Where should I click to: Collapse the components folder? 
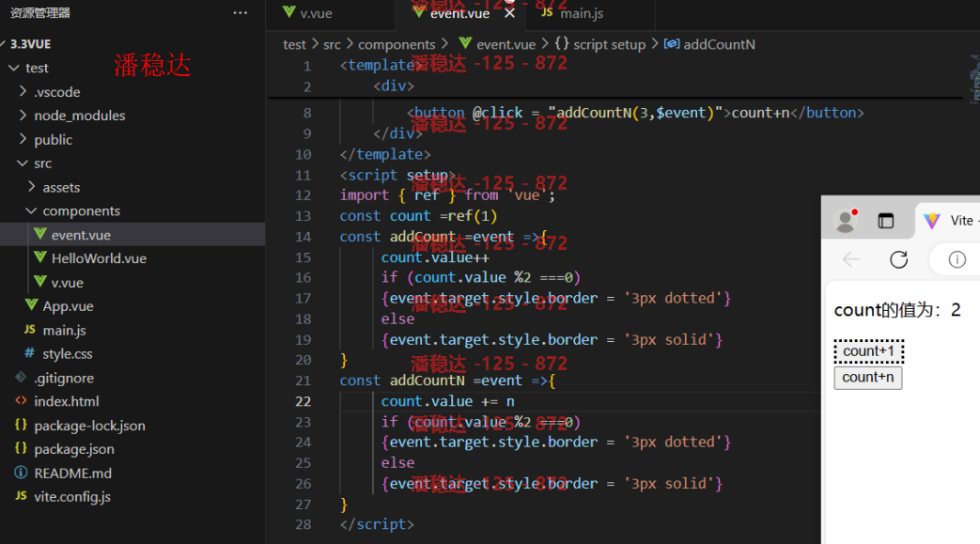[31, 210]
